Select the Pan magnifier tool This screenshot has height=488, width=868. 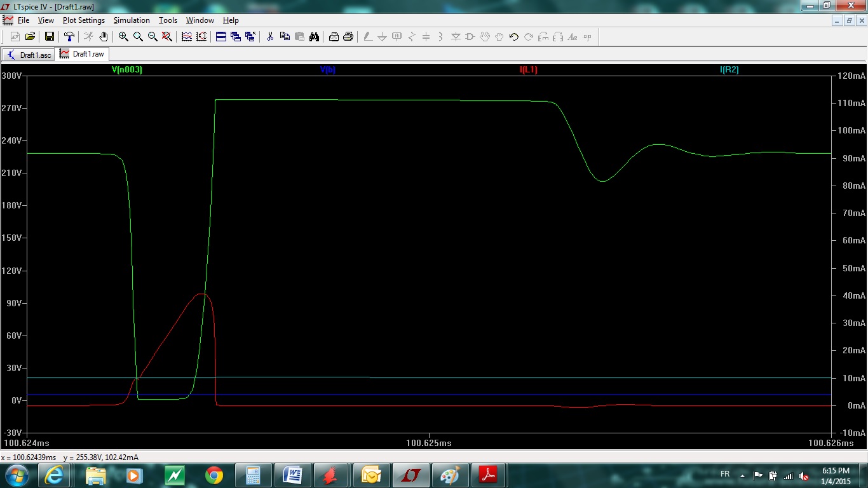138,37
